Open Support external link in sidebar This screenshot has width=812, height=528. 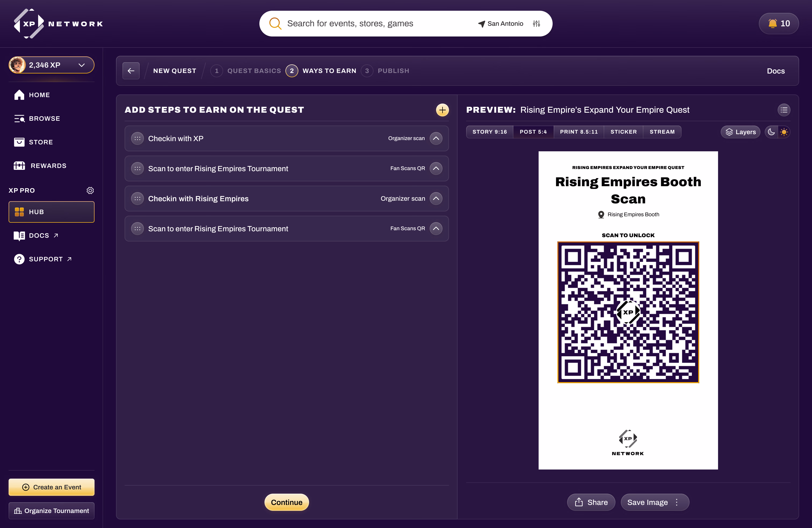pos(43,259)
